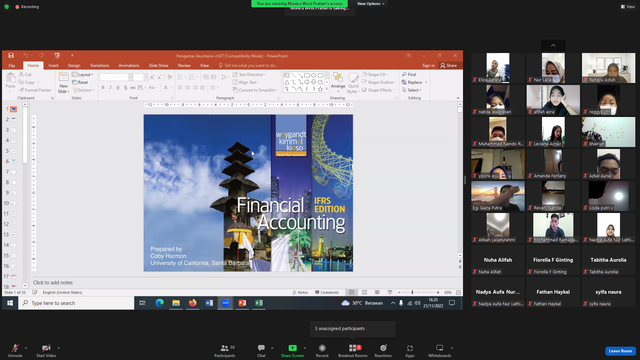
Task: Click the Find magnifier command
Action: [x=409, y=74]
